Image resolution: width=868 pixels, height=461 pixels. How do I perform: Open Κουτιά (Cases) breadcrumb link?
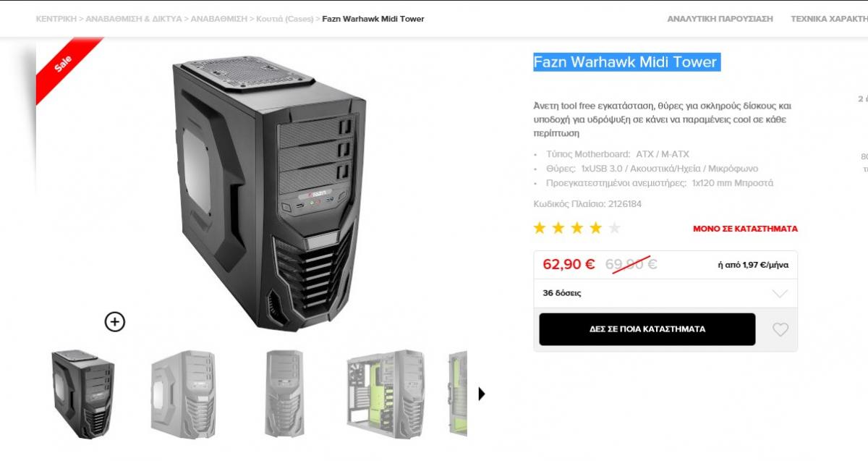tap(286, 19)
